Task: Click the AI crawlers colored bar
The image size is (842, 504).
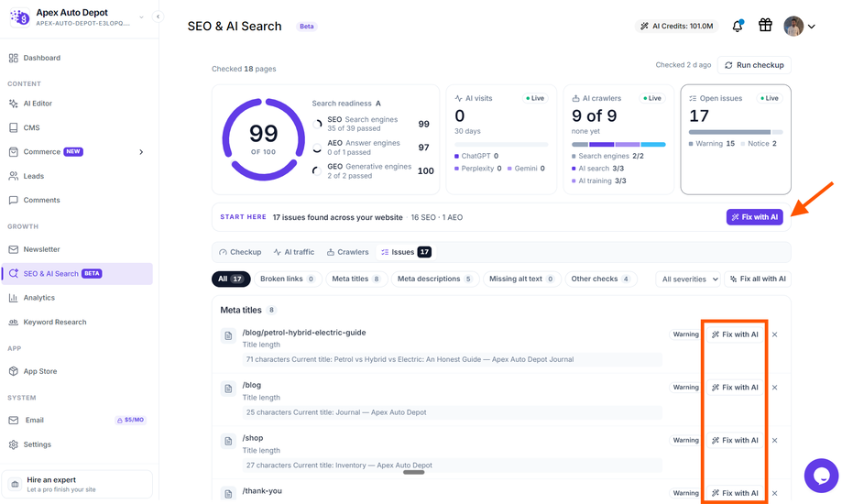Action: [618, 145]
